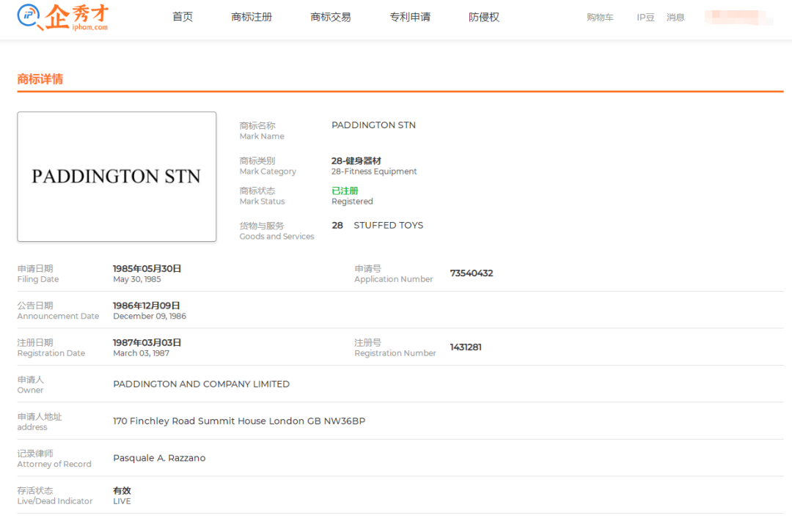
Task: Click the Mark Name label
Action: (262, 136)
